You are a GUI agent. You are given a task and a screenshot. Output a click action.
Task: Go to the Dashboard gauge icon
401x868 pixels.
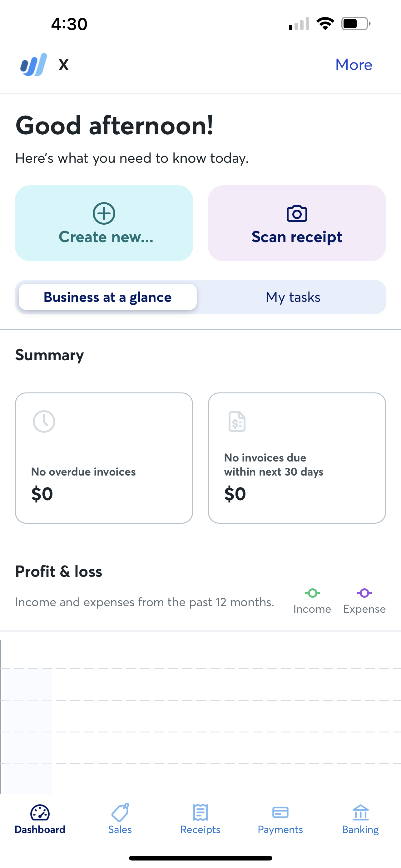tap(40, 812)
